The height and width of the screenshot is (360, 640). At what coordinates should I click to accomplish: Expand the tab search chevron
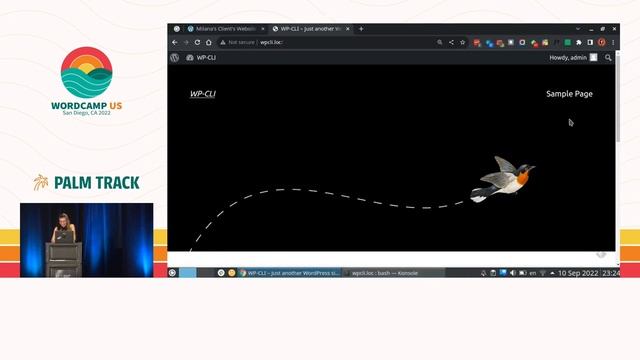[x=578, y=29]
